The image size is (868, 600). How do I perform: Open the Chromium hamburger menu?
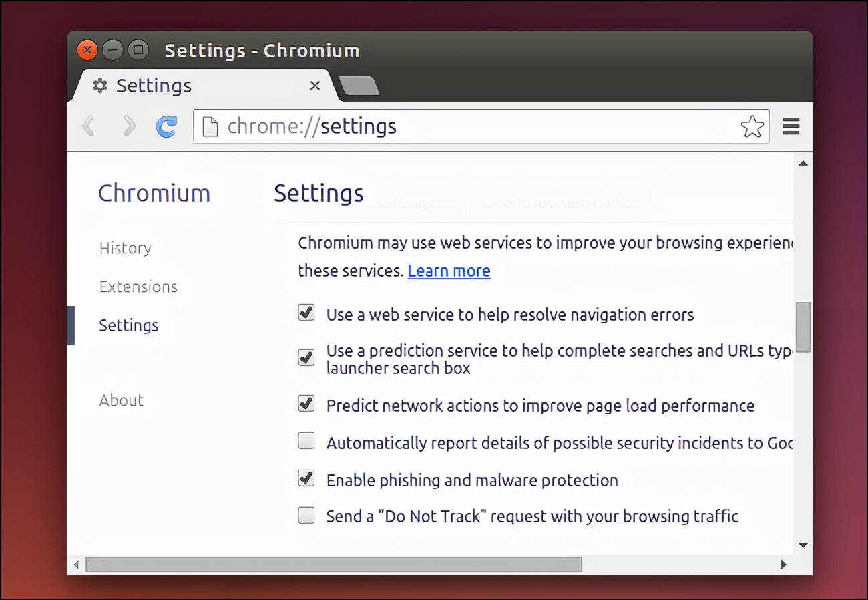(x=791, y=126)
